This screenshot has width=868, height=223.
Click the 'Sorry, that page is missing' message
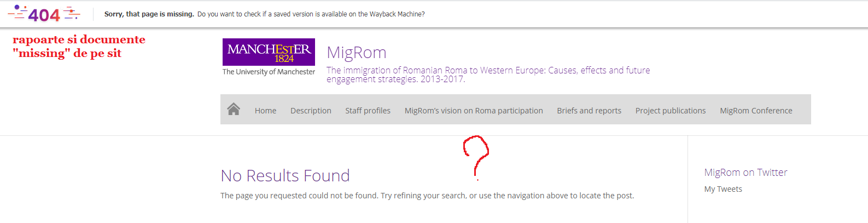pyautogui.click(x=149, y=14)
